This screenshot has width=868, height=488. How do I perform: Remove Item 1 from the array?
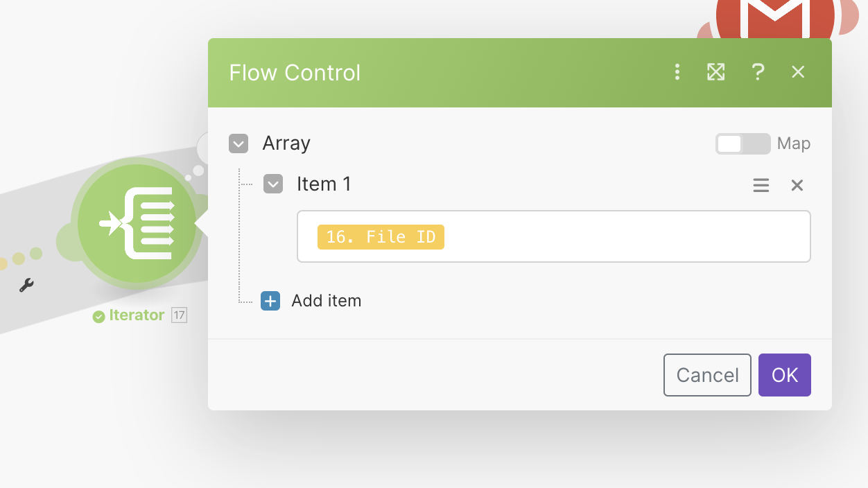pos(797,185)
